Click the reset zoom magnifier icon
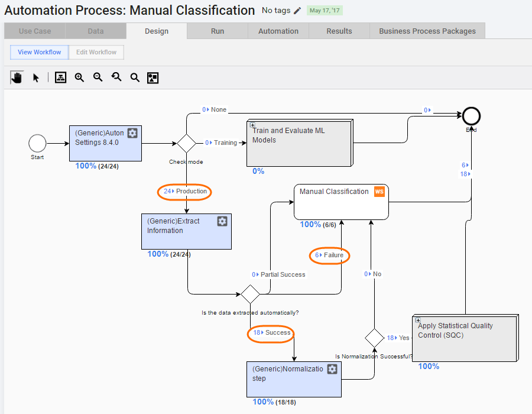532x414 pixels. pyautogui.click(x=116, y=77)
